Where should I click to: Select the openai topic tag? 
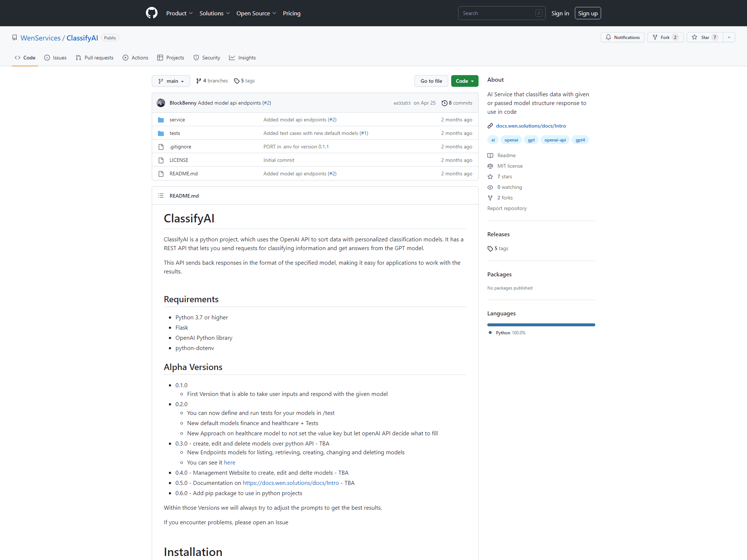[x=511, y=140]
